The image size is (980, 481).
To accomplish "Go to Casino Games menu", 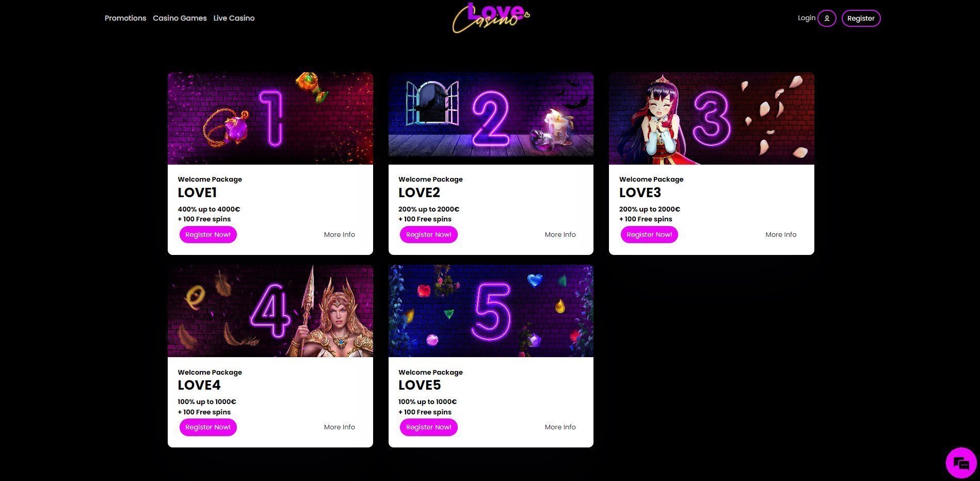I will [180, 18].
